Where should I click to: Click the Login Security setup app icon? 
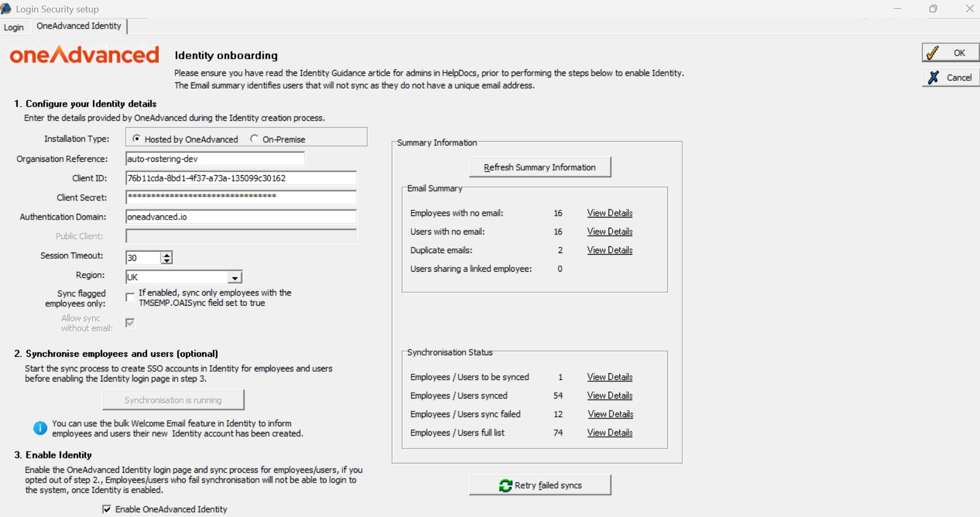click(x=6, y=9)
